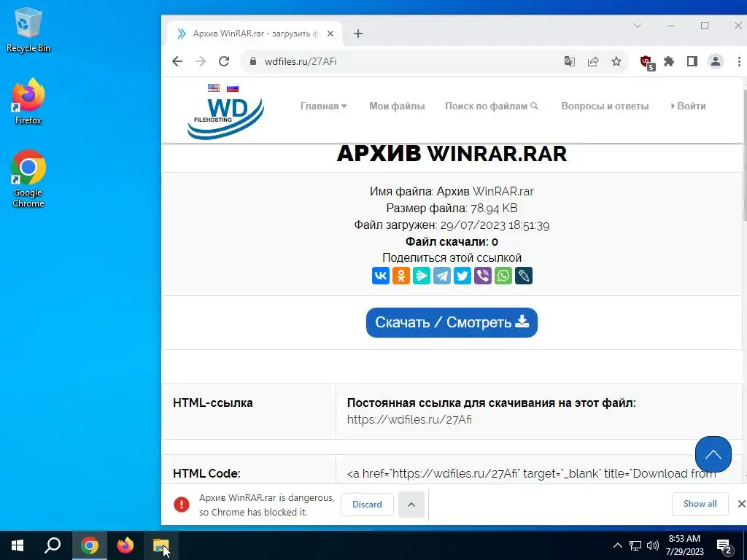This screenshot has width=747, height=560.
Task: Toggle the Chrome side panel
Action: (x=692, y=61)
